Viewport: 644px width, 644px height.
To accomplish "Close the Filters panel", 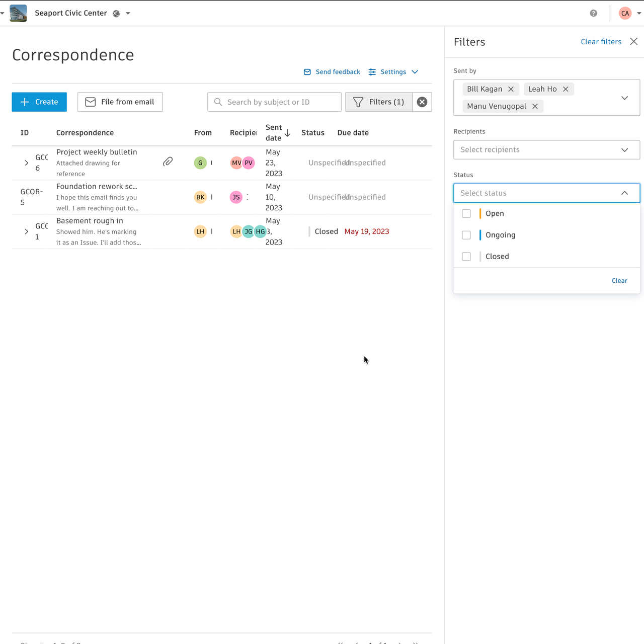I will pos(634,42).
